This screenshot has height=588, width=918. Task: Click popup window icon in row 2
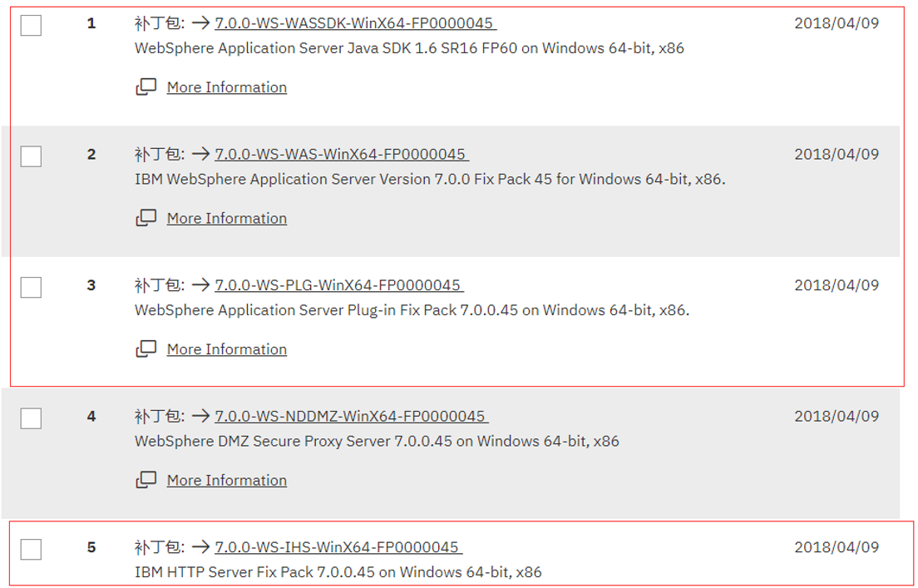tap(146, 218)
